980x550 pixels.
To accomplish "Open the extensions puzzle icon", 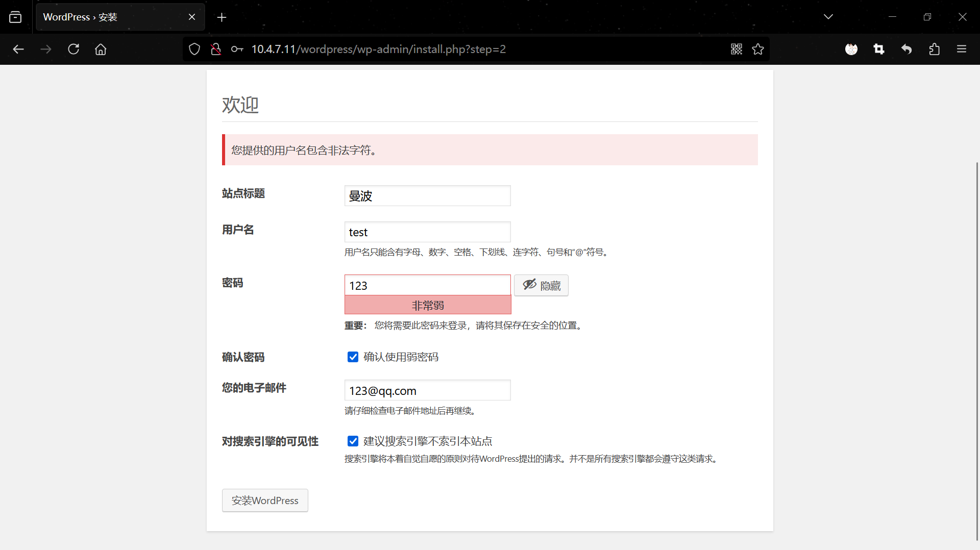I will coord(934,49).
